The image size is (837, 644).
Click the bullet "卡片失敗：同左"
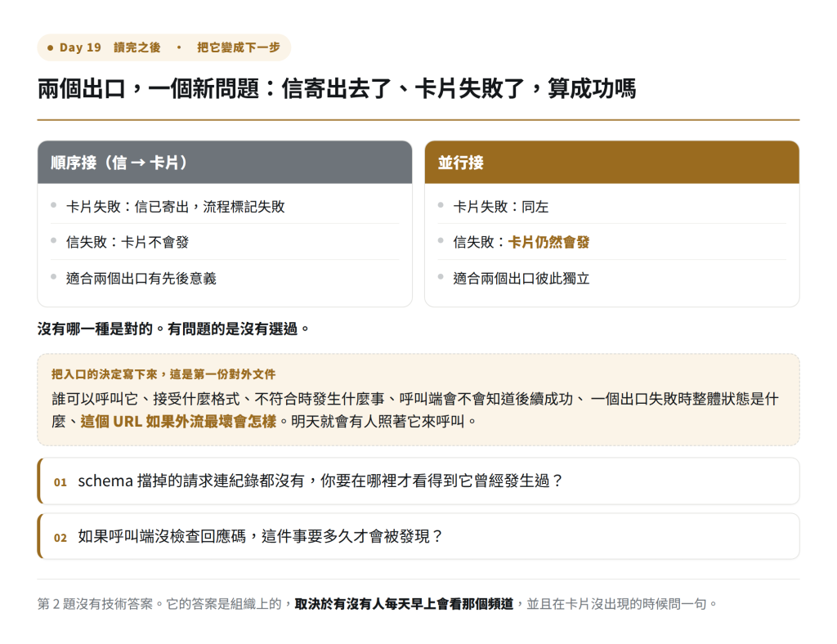[501, 207]
